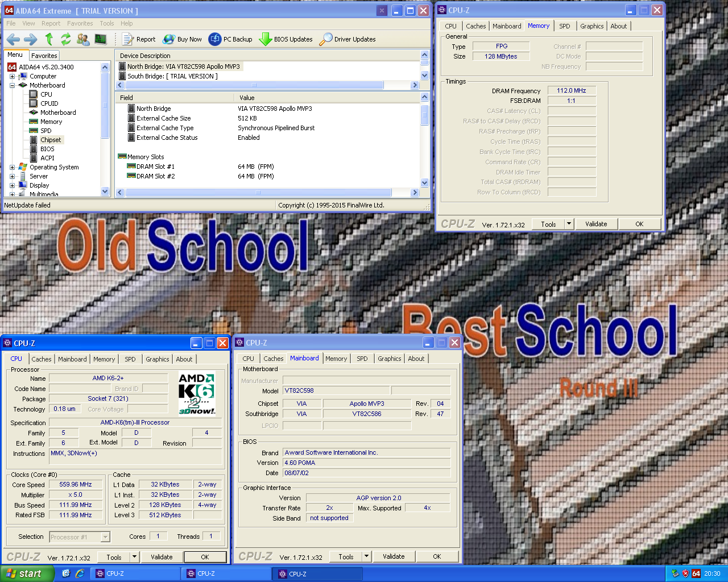Select SPD node in AIDA64 tree
This screenshot has width=728, height=582.
click(x=46, y=131)
